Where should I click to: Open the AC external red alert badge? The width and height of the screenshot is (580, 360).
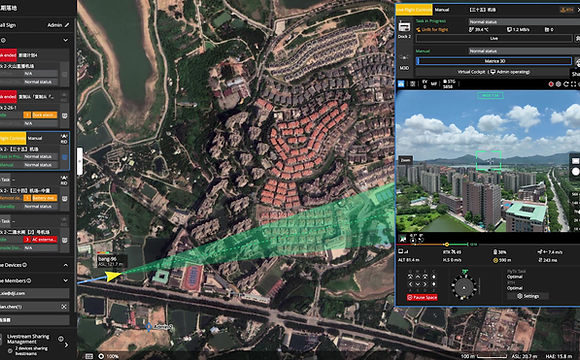coord(40,240)
